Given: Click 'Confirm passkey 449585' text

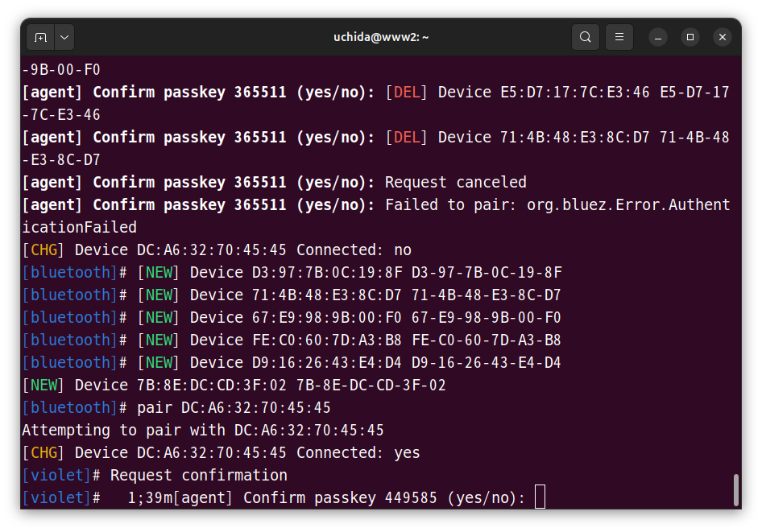Looking at the screenshot, I should (340, 497).
